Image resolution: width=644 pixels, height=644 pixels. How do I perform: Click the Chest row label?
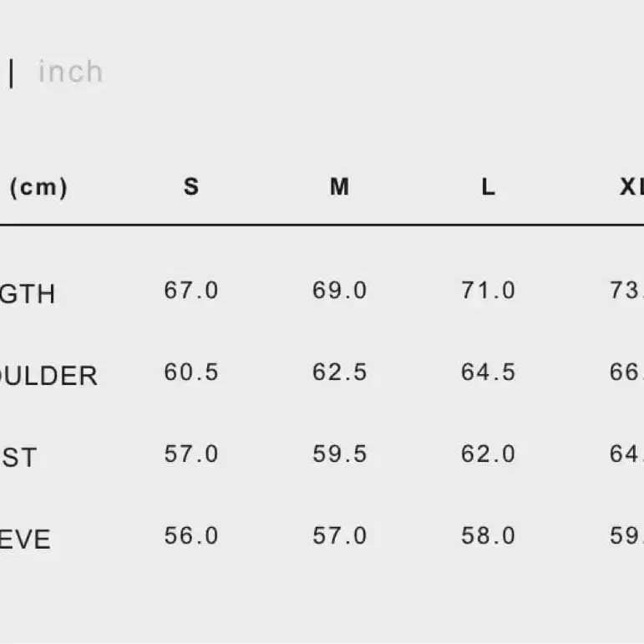tap(18, 458)
